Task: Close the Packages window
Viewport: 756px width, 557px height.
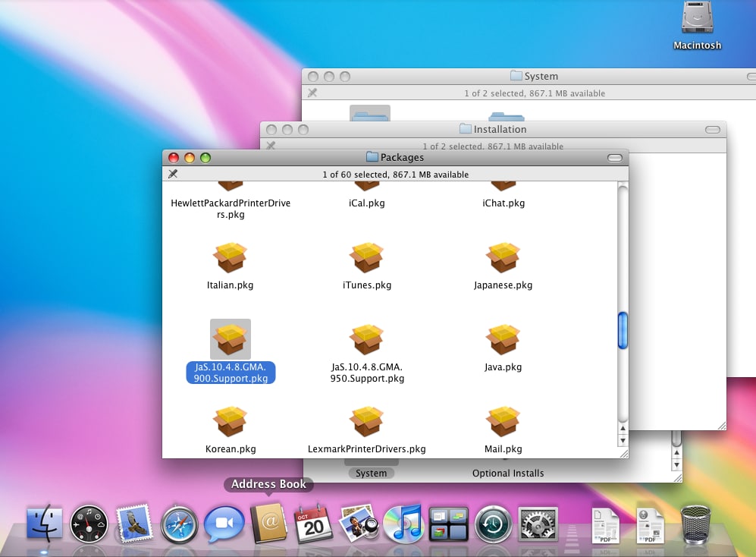Action: (174, 158)
